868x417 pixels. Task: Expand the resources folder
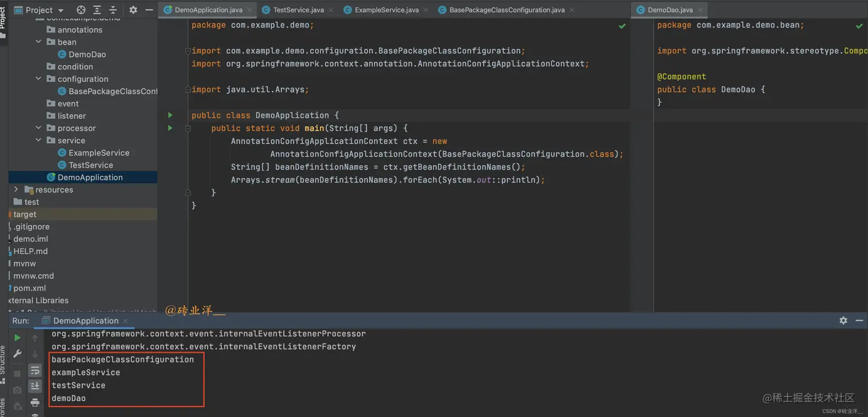(16, 190)
